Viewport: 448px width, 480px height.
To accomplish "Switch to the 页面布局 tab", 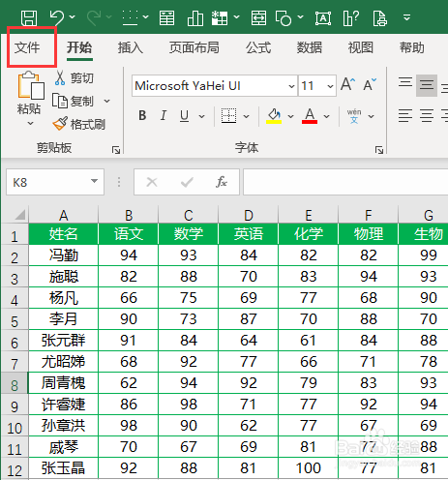I will 194,47.
